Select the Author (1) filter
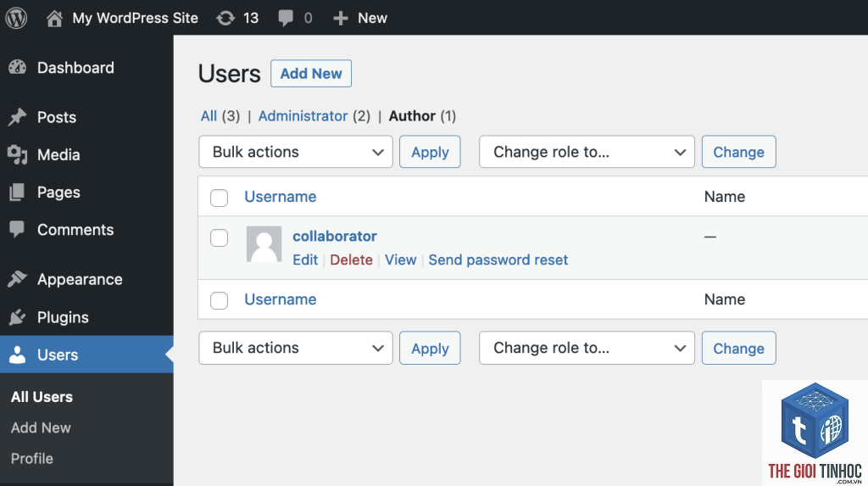 point(422,116)
